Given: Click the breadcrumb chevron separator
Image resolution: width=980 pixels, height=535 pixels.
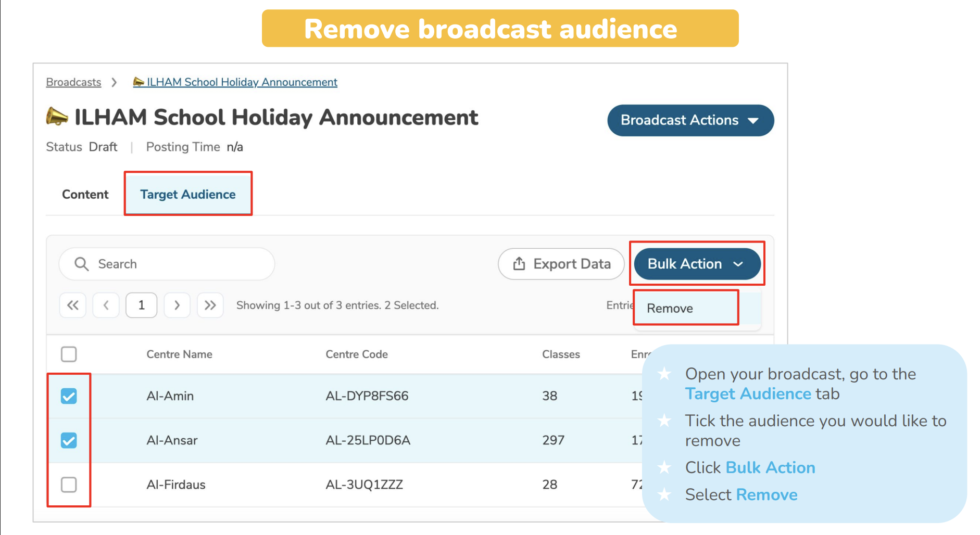Looking at the screenshot, I should pos(114,82).
